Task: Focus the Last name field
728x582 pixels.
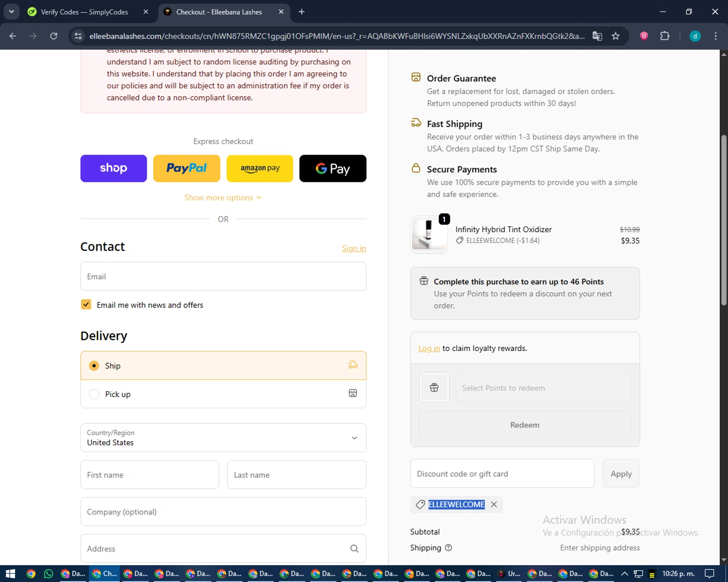Action: point(297,475)
